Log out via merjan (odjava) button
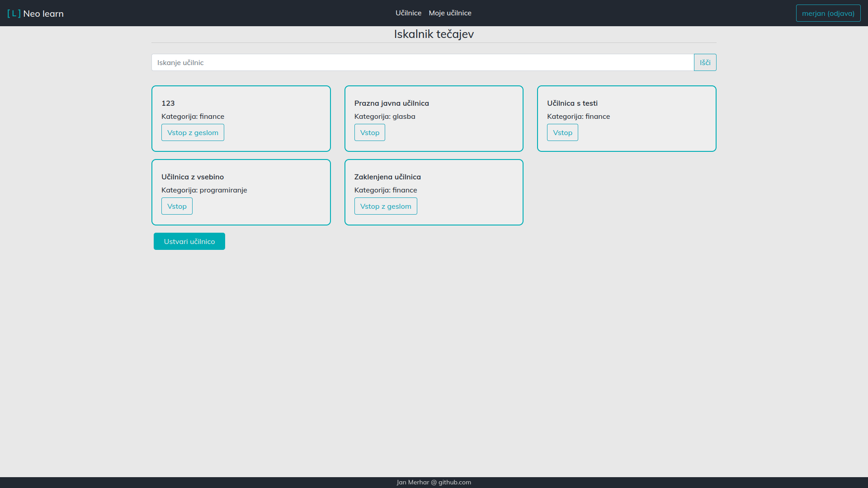 click(828, 13)
